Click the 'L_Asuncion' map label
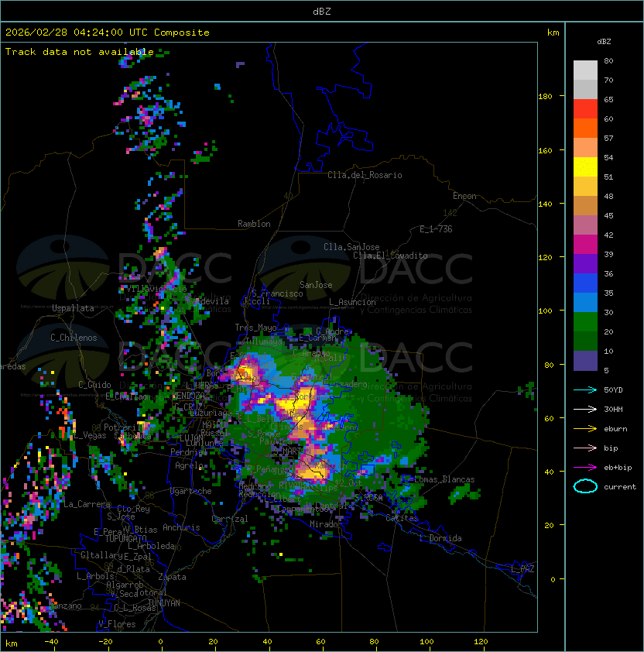Image resolution: width=644 pixels, height=652 pixels. [x=352, y=302]
